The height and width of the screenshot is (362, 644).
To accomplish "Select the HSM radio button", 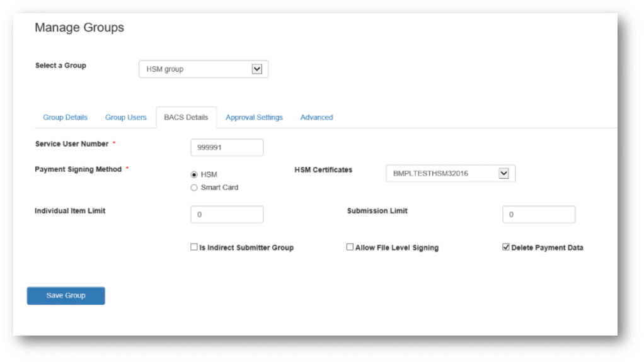I will pyautogui.click(x=194, y=175).
